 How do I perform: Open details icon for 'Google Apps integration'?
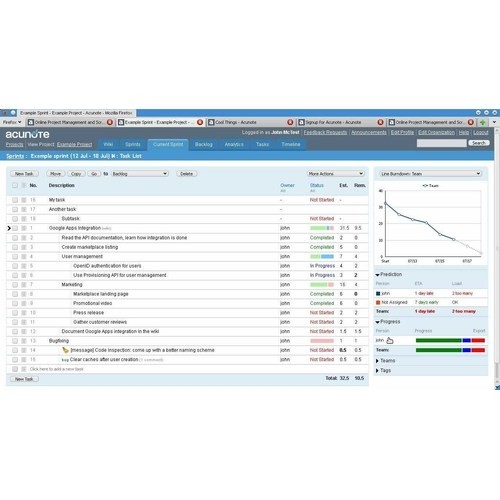(x=24, y=228)
